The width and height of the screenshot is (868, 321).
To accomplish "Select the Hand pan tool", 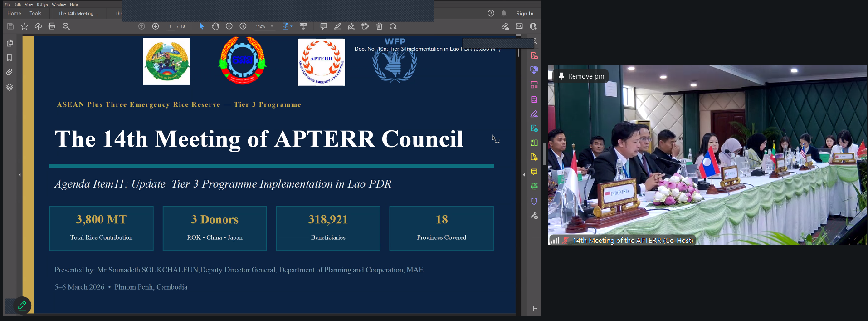I will [x=215, y=26].
